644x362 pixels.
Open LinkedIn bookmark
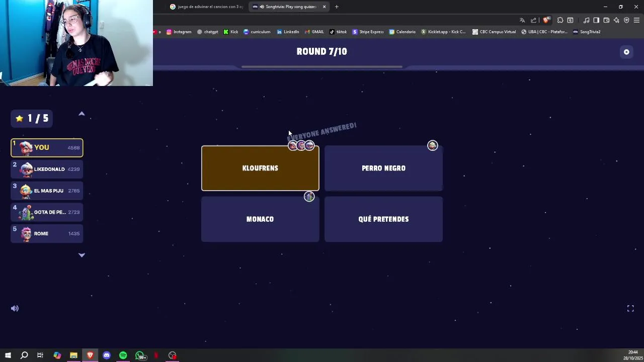click(x=288, y=32)
